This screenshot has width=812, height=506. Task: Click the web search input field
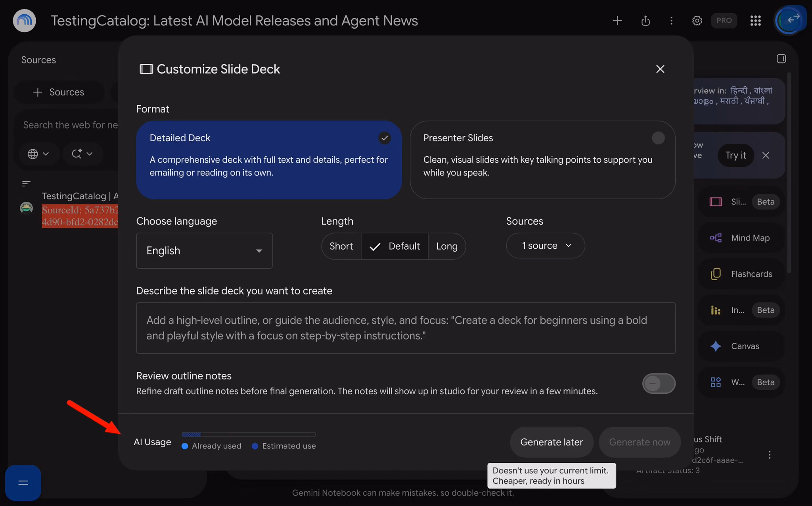[70, 125]
